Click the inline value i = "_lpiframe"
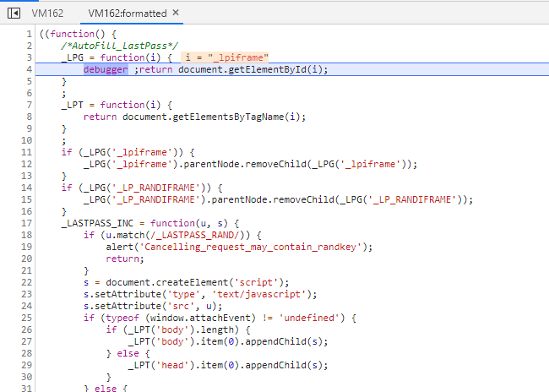This screenshot has height=392, width=549. coord(225,57)
